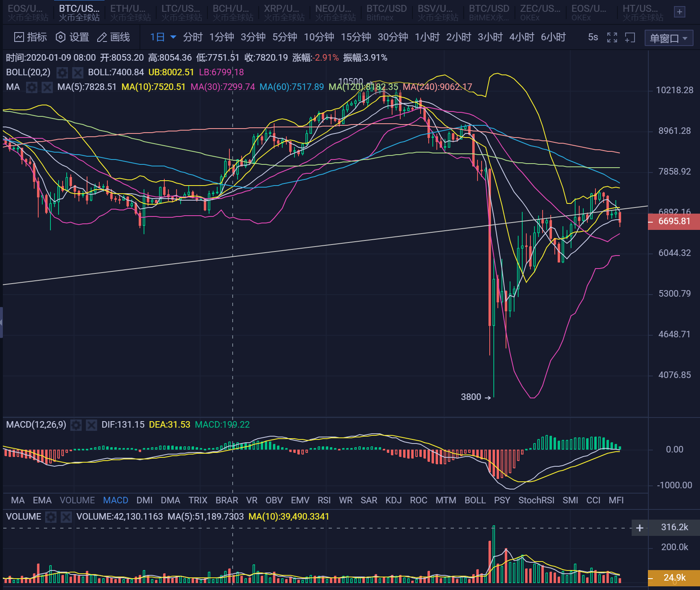Switch the lower indicator to KDJ

pos(393,500)
